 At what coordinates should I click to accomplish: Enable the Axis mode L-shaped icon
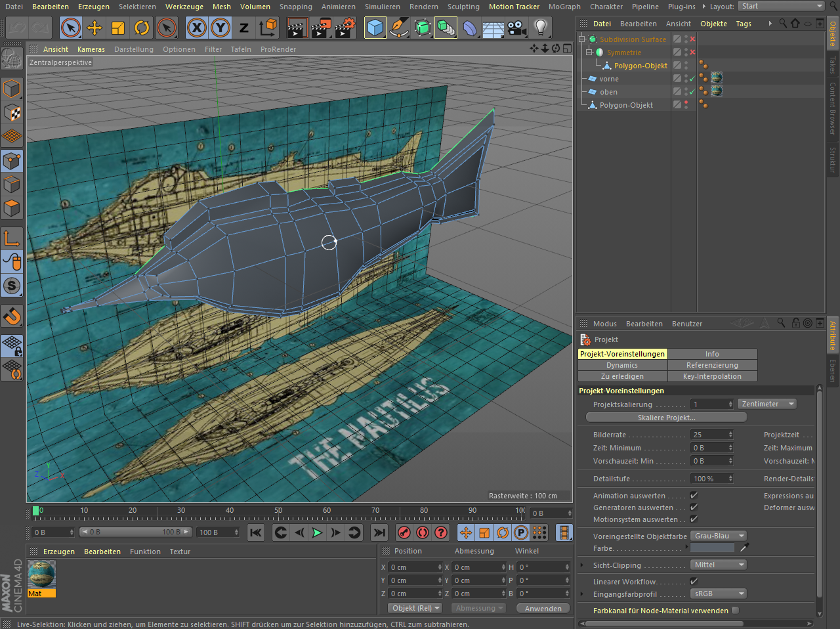12,238
